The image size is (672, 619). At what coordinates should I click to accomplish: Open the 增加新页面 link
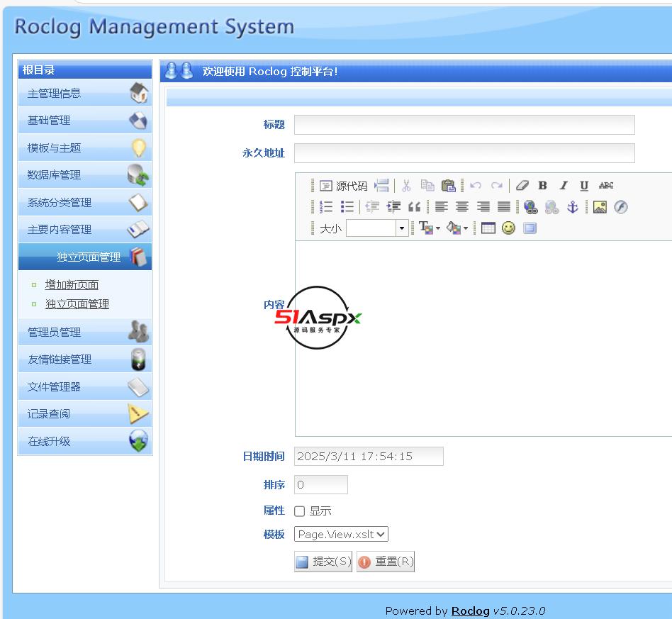[72, 284]
